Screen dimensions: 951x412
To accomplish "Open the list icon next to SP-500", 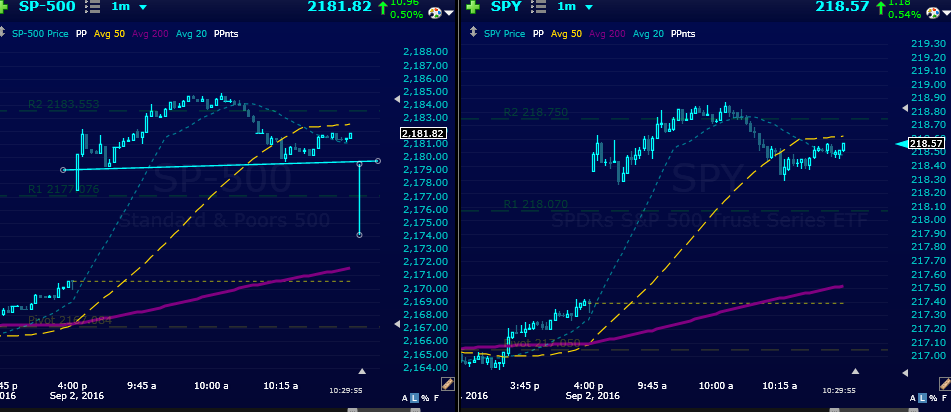I will (93, 7).
